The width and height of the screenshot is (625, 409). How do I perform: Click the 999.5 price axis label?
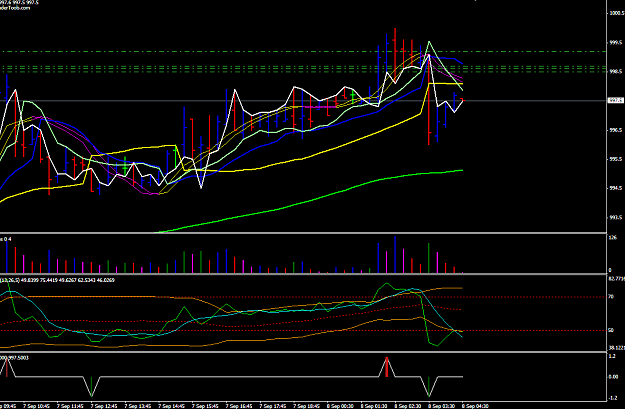click(x=616, y=43)
